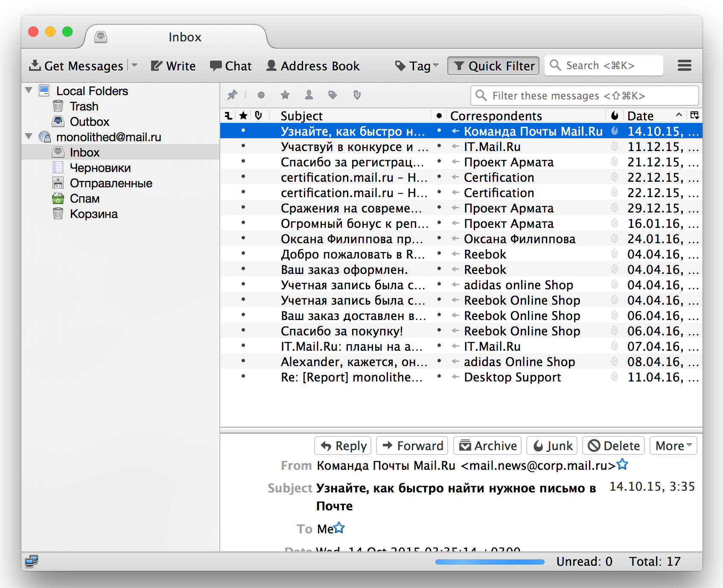Click the Filter these messages field
The image size is (723, 588).
[585, 96]
